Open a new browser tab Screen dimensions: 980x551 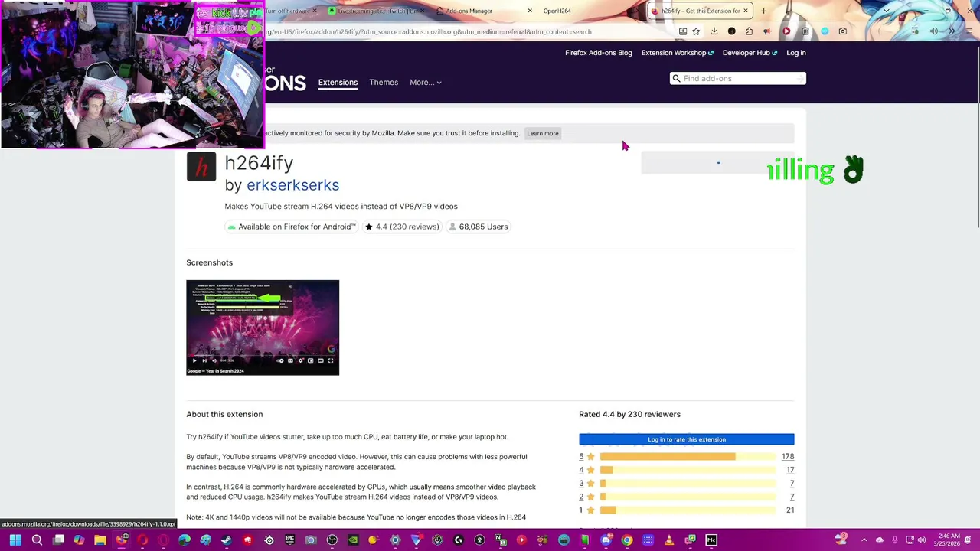click(x=763, y=11)
